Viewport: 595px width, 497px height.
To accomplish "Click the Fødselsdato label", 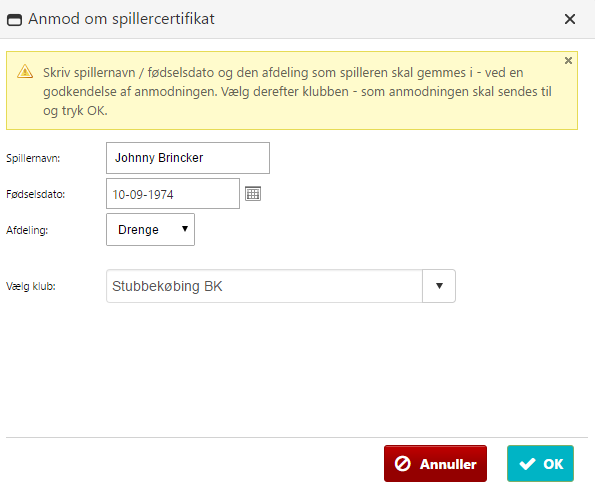I will click(36, 194).
